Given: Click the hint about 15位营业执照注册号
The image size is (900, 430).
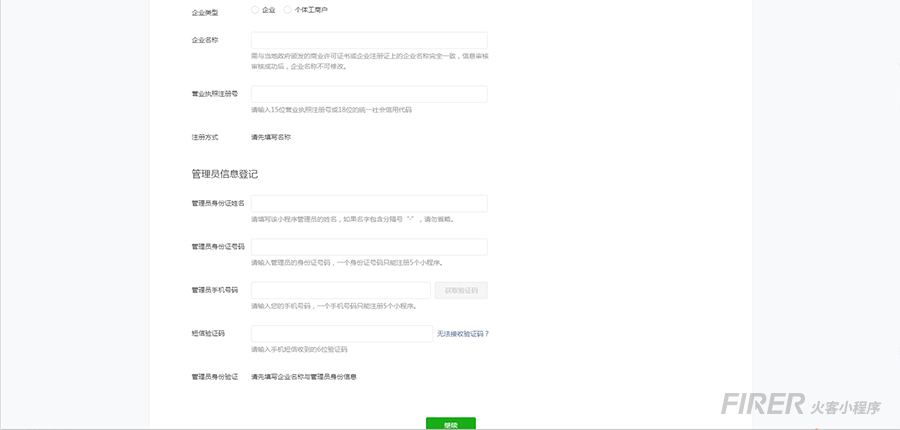Looking at the screenshot, I should point(331,110).
